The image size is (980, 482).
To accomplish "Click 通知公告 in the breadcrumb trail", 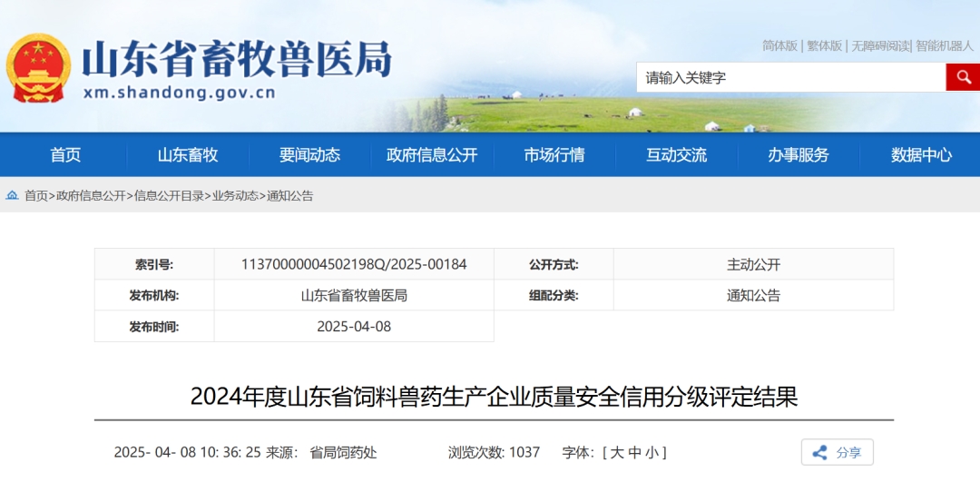I will click(x=289, y=195).
